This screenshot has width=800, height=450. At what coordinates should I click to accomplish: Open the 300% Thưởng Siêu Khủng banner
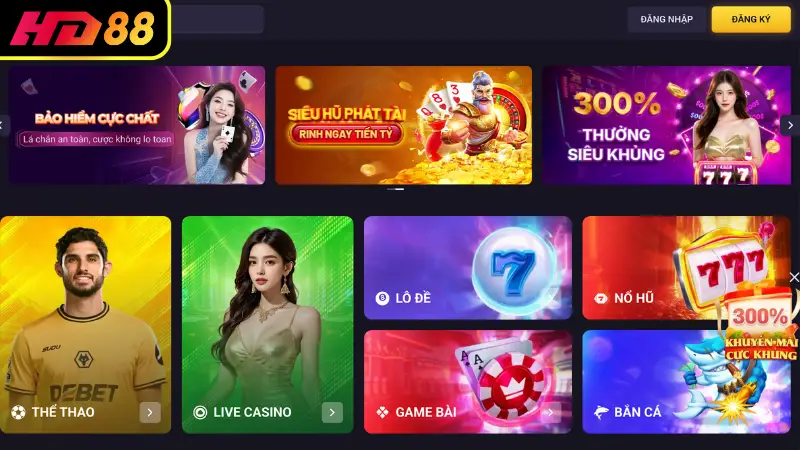pos(666,125)
